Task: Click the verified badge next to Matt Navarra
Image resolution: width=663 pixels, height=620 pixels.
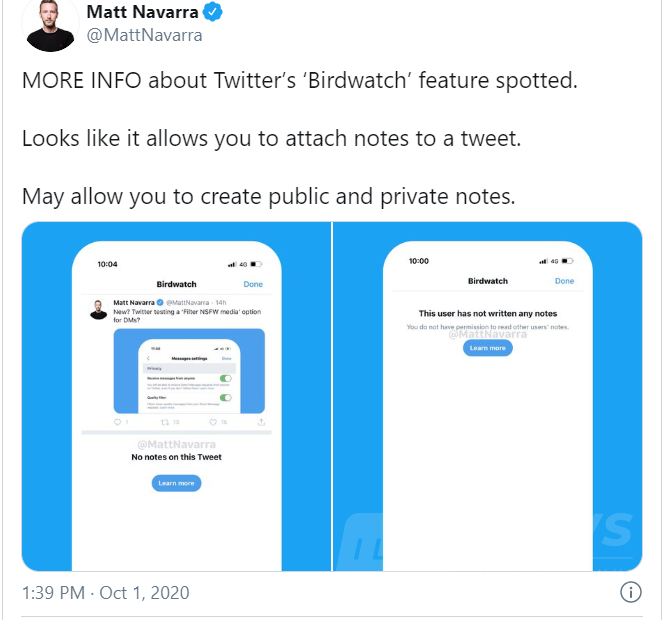Action: (214, 13)
